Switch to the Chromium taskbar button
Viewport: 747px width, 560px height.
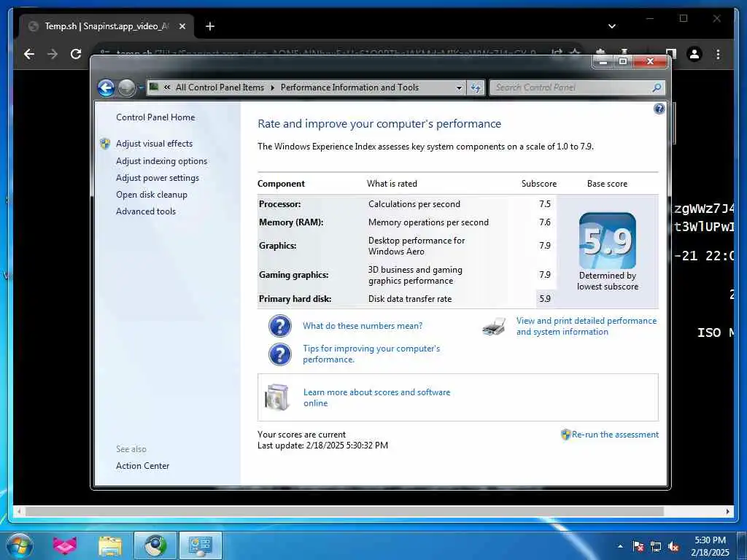pyautogui.click(x=155, y=545)
